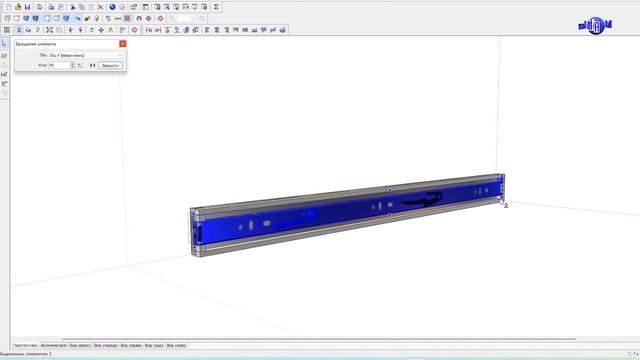The height and width of the screenshot is (360, 640).
Task: Click the Вращать button
Action: [x=110, y=65]
